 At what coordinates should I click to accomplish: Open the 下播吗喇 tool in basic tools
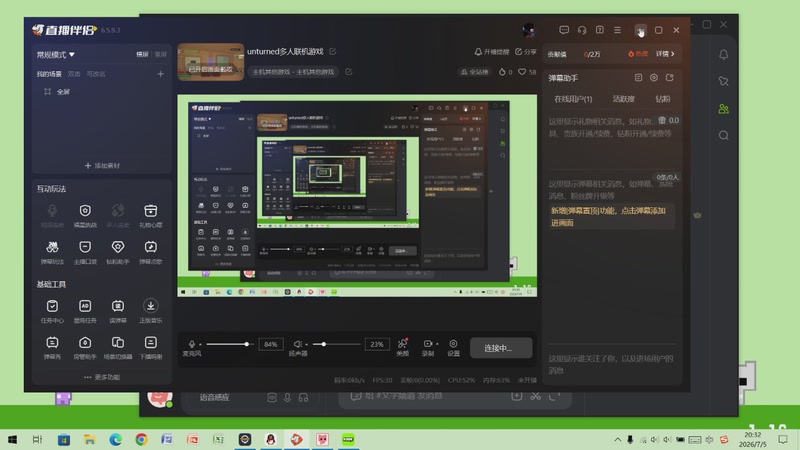pos(151,347)
